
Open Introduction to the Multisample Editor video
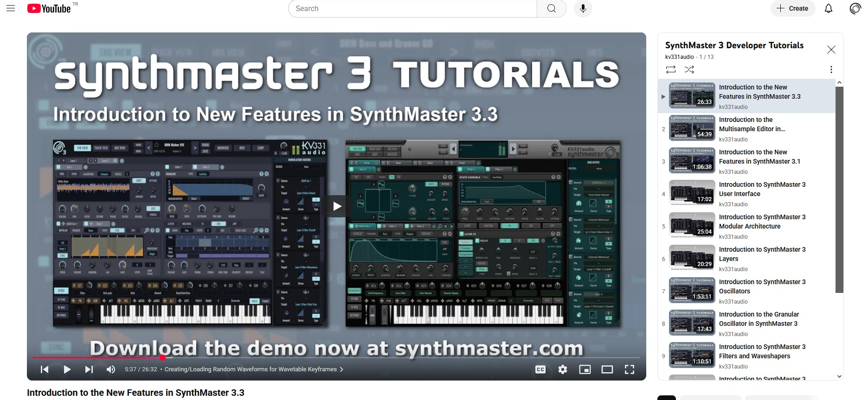[752, 124]
